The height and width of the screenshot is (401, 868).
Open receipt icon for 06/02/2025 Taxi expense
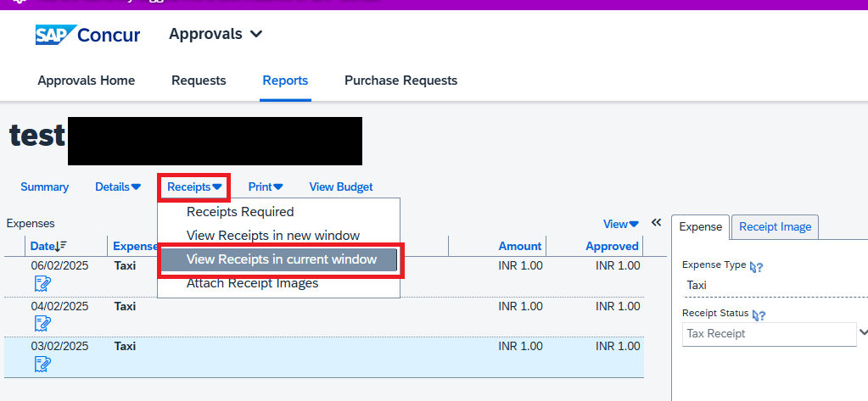[42, 284]
